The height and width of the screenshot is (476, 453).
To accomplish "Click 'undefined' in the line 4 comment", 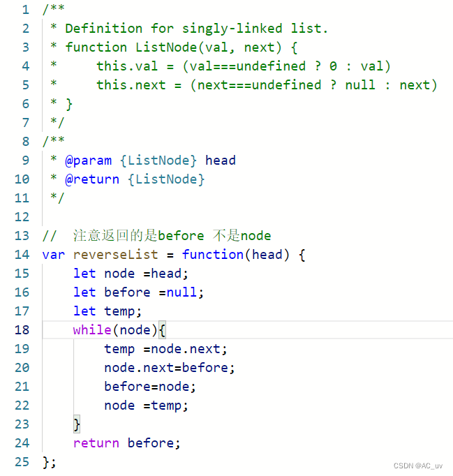I will [271, 66].
